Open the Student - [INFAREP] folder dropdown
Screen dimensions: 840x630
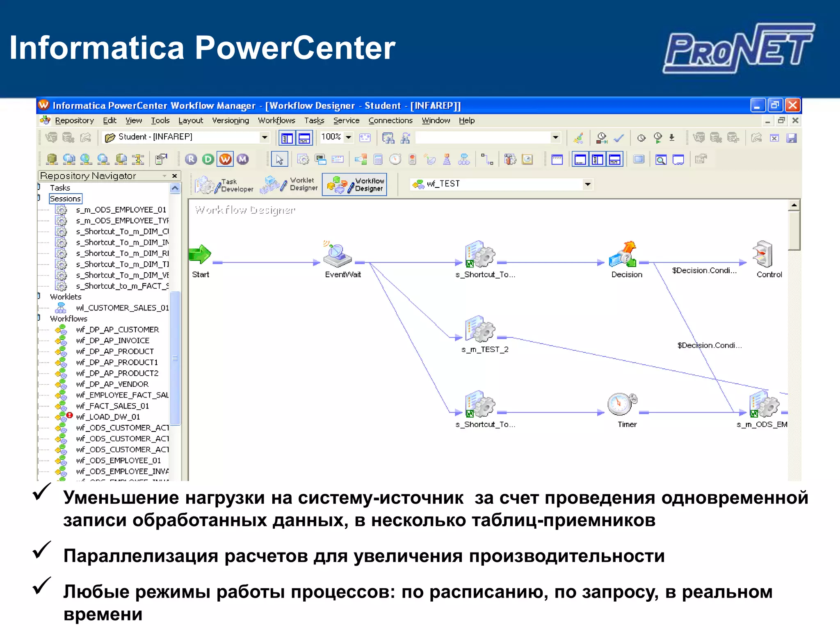coord(265,137)
